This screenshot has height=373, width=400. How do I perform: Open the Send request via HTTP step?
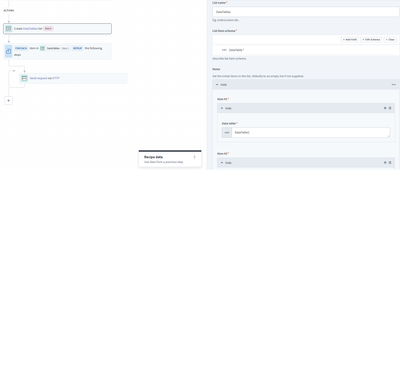click(x=73, y=78)
